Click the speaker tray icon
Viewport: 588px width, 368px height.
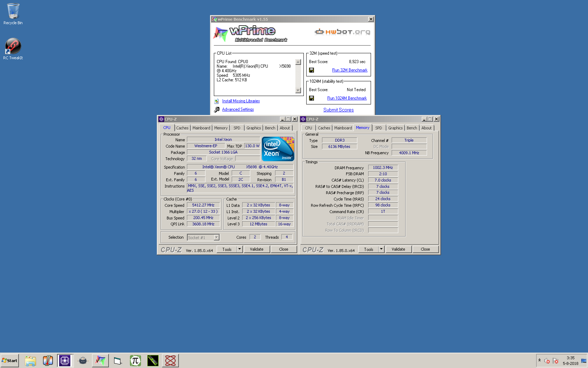click(x=547, y=361)
